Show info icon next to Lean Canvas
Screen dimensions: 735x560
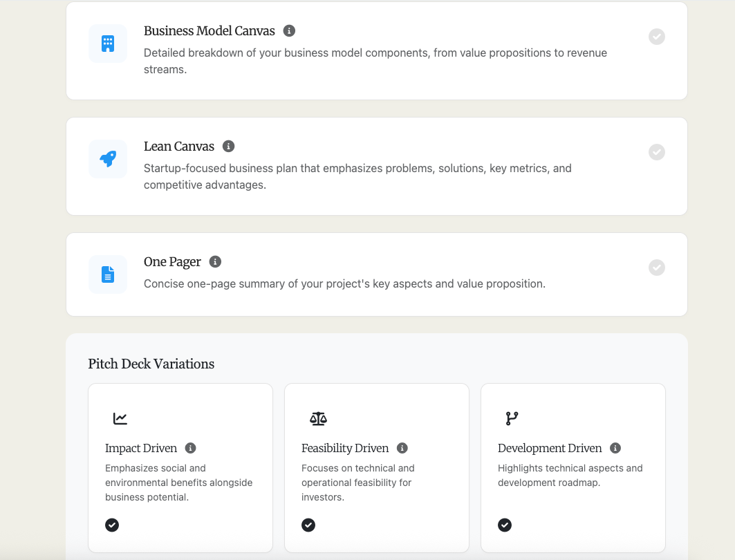(x=229, y=147)
